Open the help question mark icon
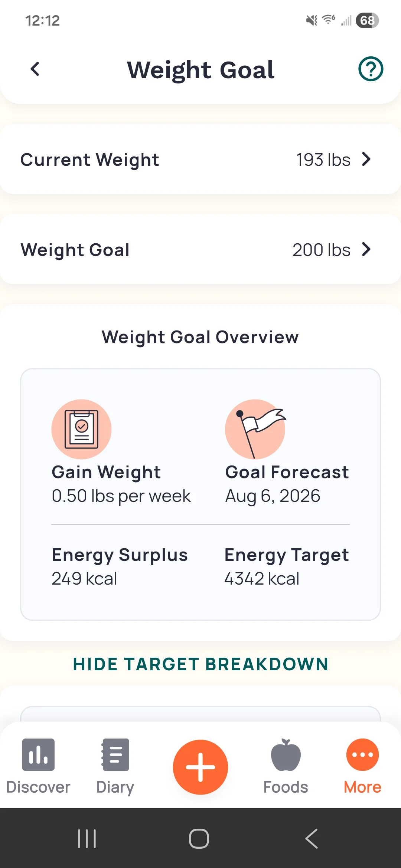 tap(371, 69)
